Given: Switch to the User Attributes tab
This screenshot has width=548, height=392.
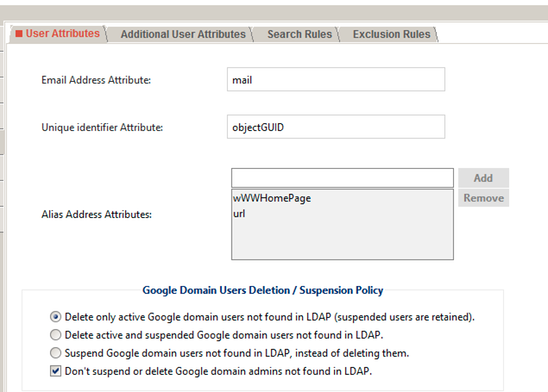Looking at the screenshot, I should point(58,34).
